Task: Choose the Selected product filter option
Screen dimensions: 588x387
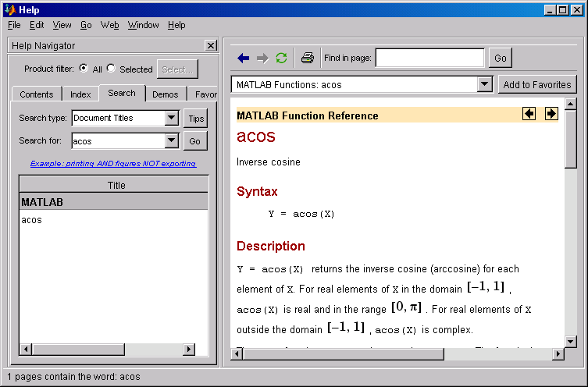Action: (111, 68)
